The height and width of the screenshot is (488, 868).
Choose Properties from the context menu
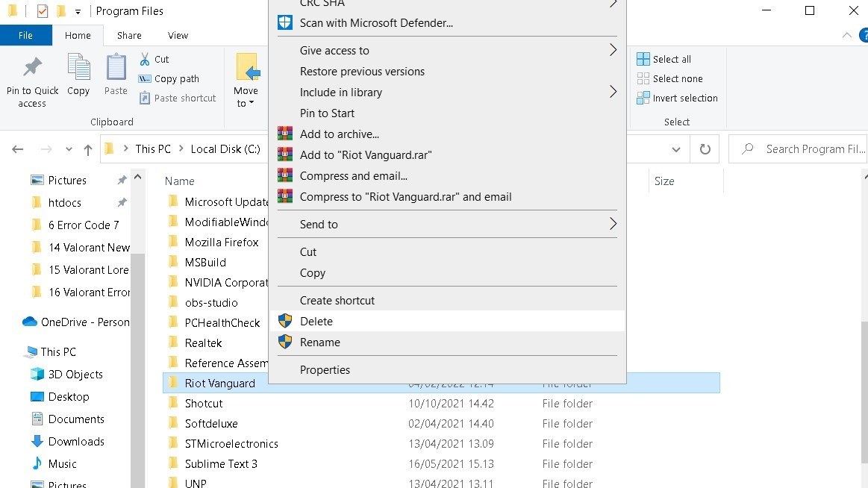(447, 369)
